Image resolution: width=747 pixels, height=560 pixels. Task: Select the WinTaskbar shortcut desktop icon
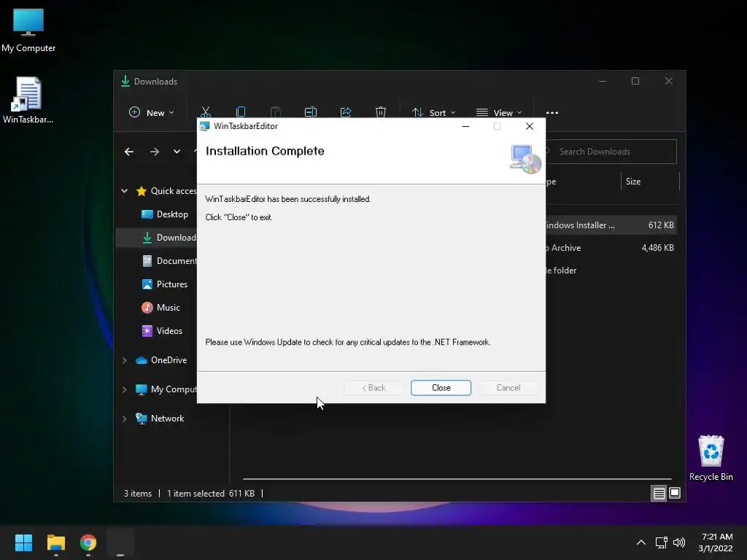click(x=28, y=101)
